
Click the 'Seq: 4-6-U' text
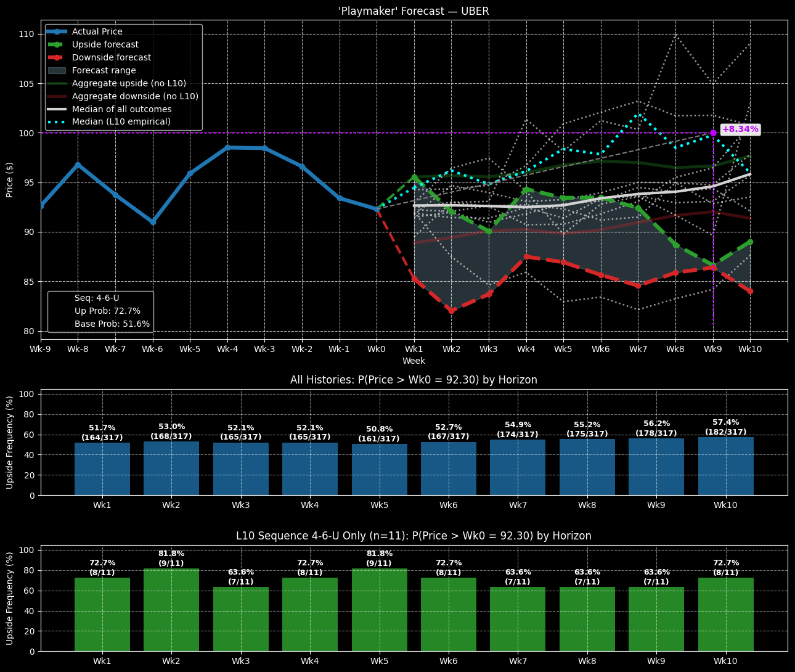(97, 298)
